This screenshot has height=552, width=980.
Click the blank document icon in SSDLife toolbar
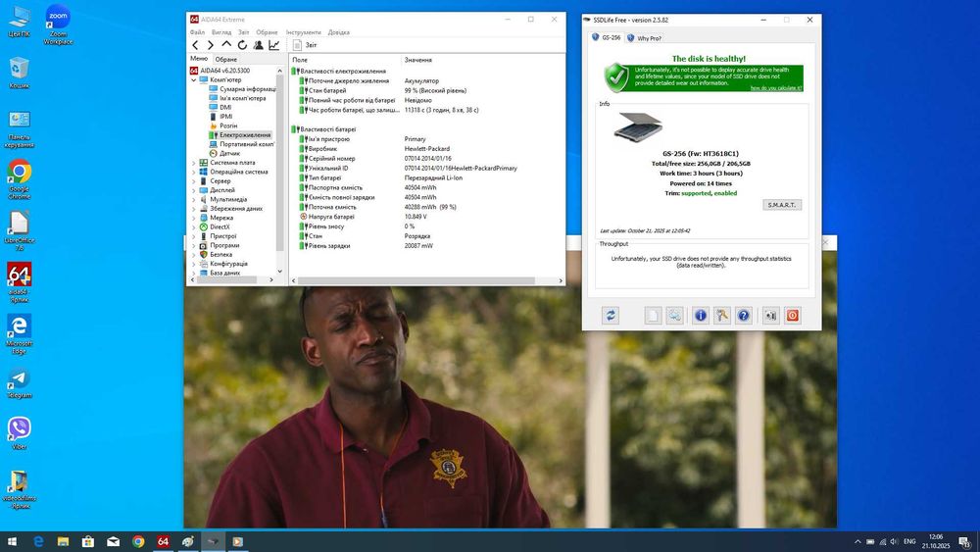[x=653, y=316]
